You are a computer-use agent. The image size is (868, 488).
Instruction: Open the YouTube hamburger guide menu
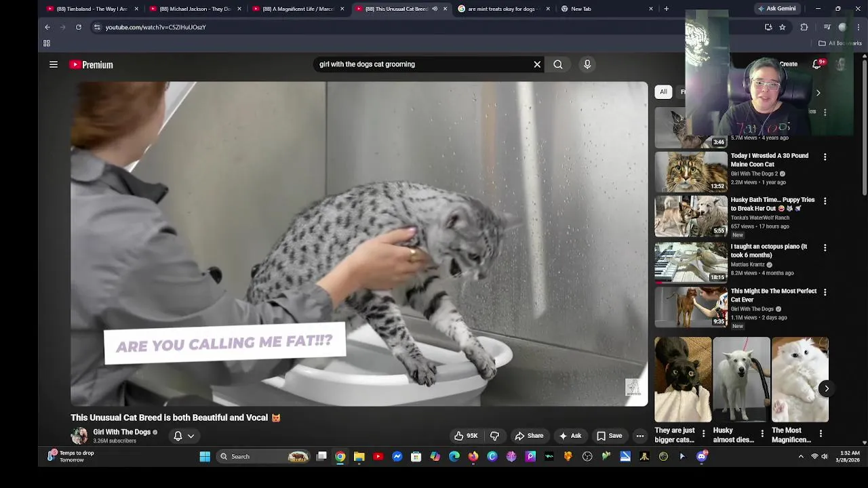[54, 64]
